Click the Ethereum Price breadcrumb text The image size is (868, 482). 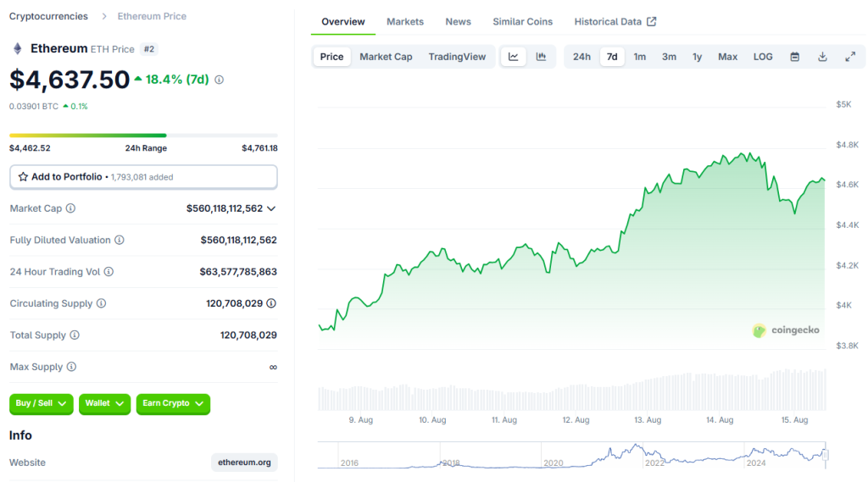pyautogui.click(x=152, y=16)
